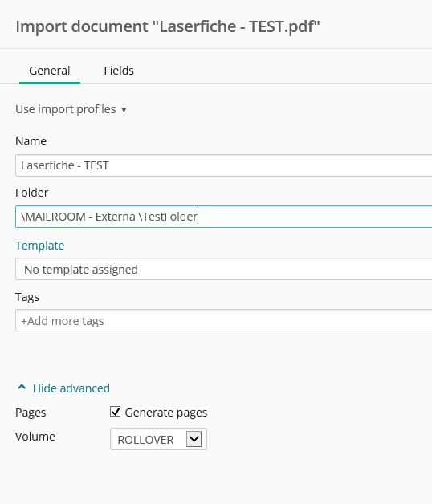The image size is (432, 504).
Task: Click into the Name text box
Action: [x=223, y=165]
